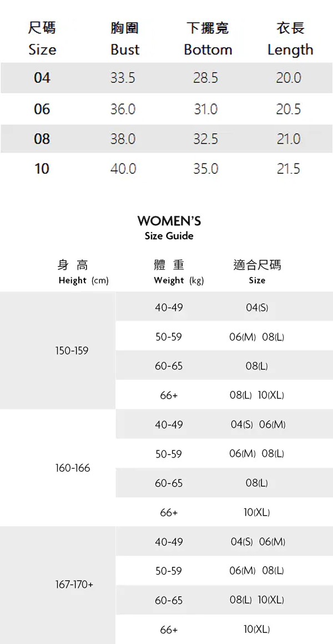Screen dimensions: 333x644
Task: Select the 160-166 height range cell
Action: [72, 468]
